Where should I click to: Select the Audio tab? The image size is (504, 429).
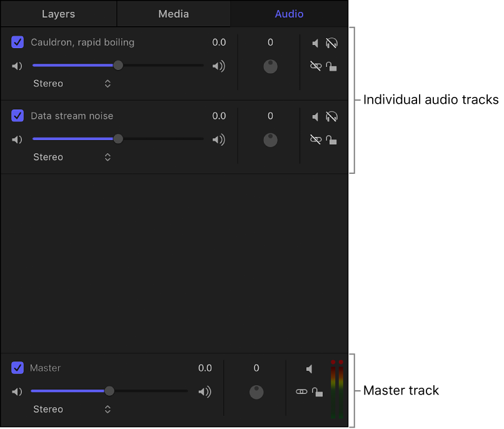tap(288, 14)
